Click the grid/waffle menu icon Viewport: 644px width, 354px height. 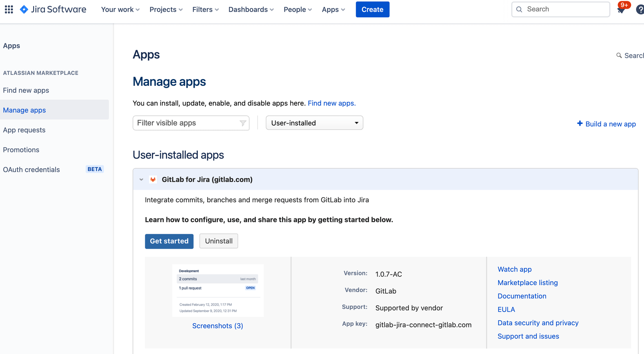(9, 9)
